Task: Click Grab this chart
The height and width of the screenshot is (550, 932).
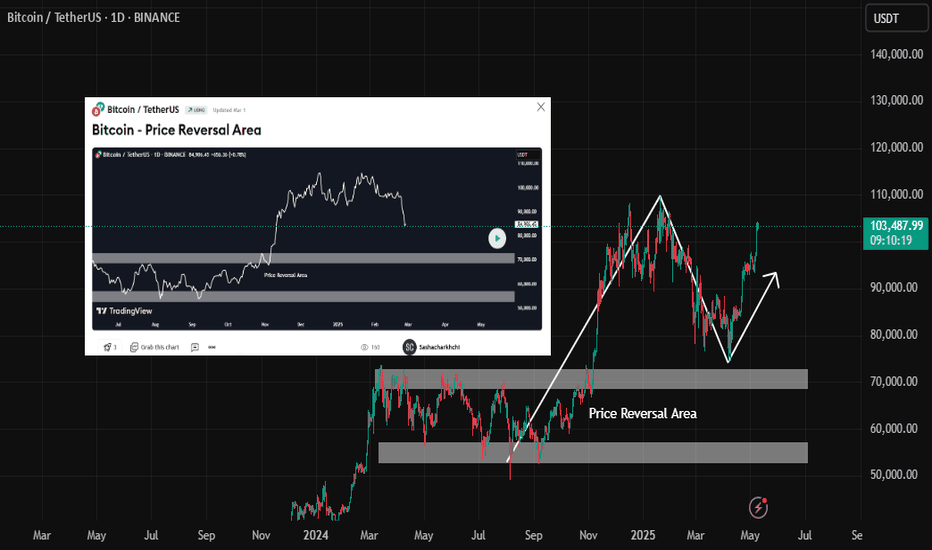Action: click(155, 347)
